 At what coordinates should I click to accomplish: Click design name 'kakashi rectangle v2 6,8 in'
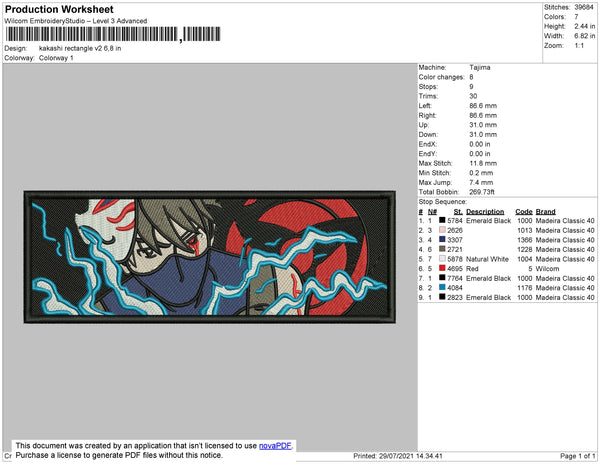tap(80, 49)
